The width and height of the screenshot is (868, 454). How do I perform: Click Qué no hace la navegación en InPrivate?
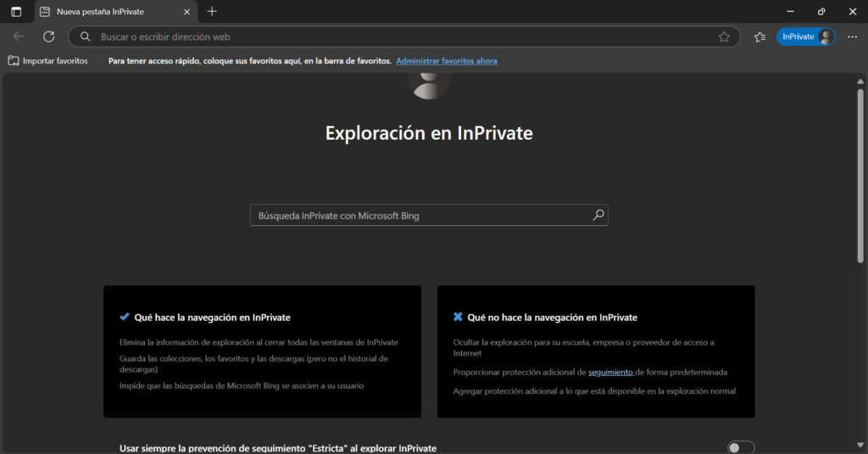[x=552, y=318]
